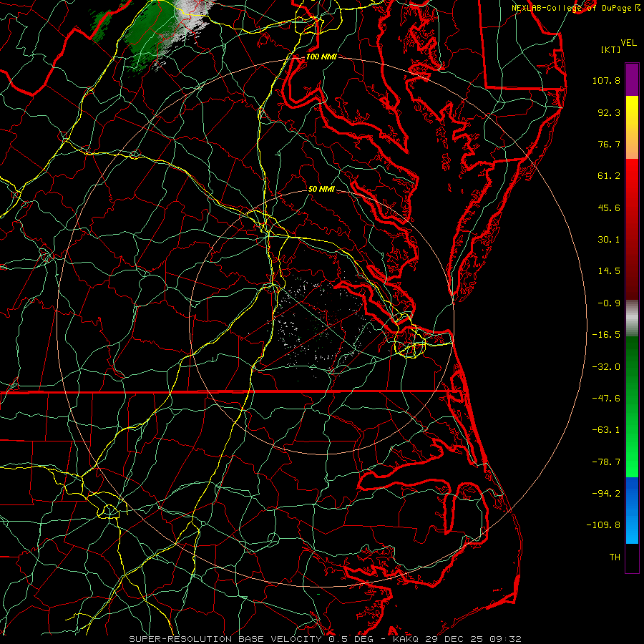This screenshot has height=644, width=644.
Task: Click the 45.6 velocity legend value
Action: (609, 208)
